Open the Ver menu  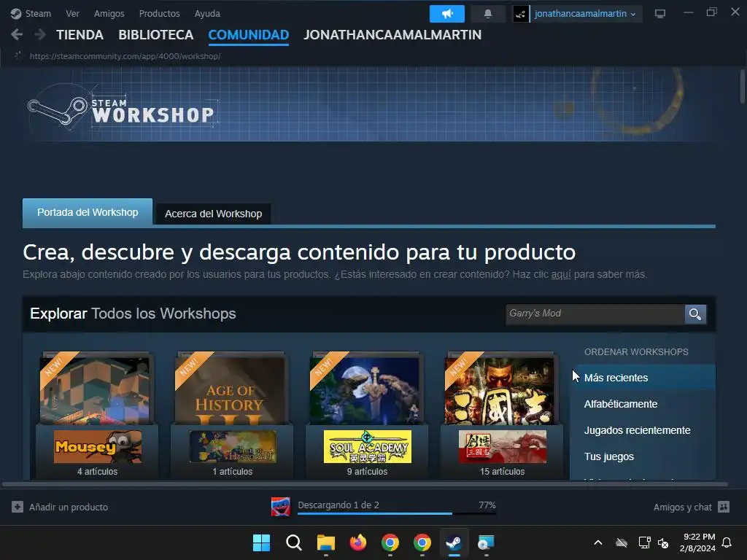pyautogui.click(x=72, y=13)
